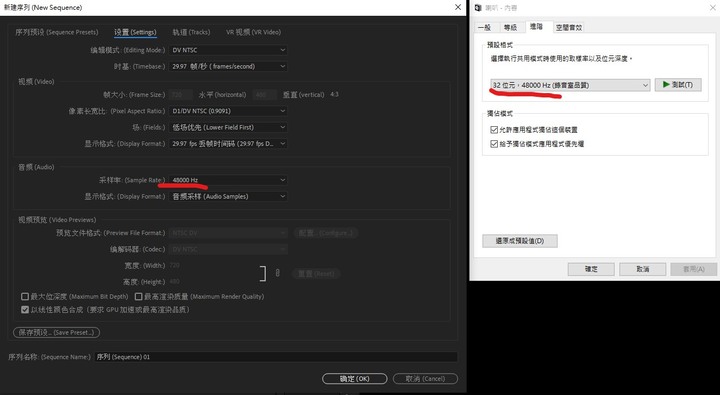Close the New Sequence dialog
This screenshot has height=395, width=720.
[x=457, y=7]
